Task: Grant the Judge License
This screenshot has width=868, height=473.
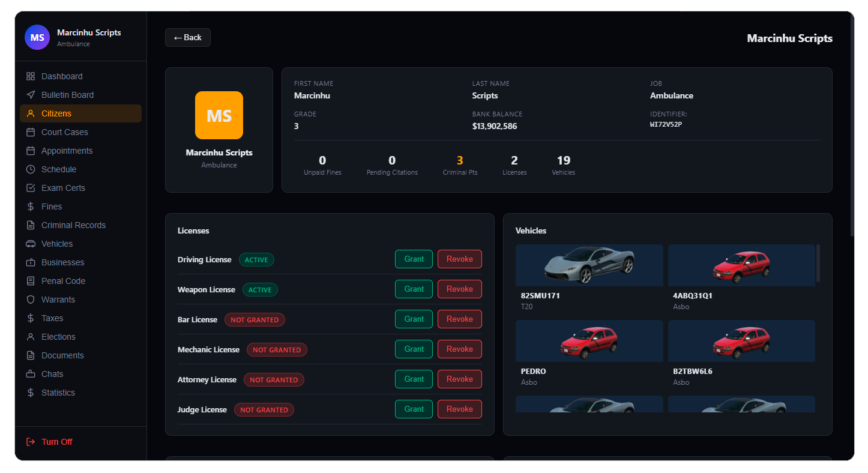Action: [414, 409]
